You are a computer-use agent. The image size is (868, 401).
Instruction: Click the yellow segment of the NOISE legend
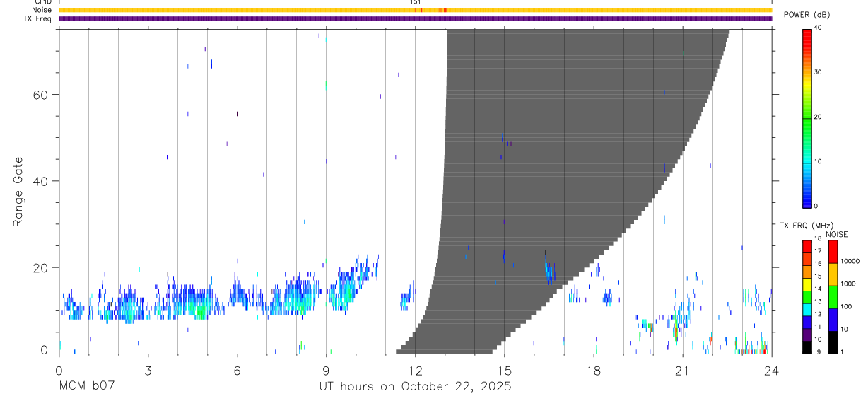832,274
